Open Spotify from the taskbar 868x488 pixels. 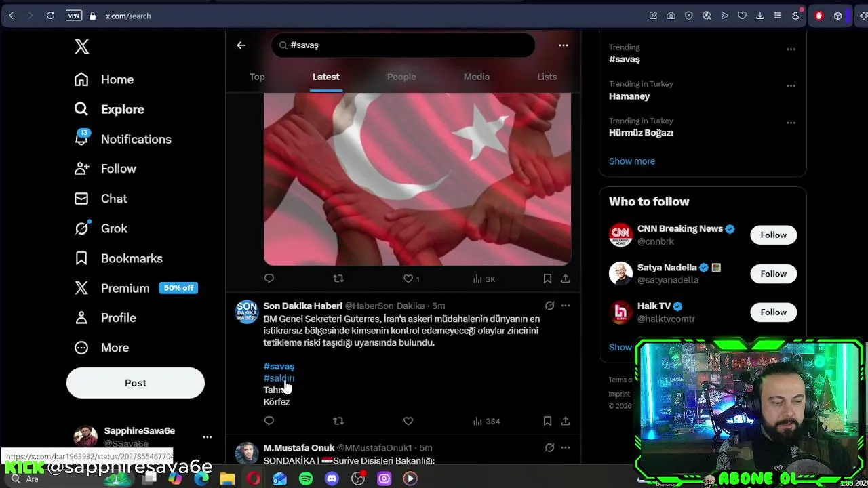point(306,479)
